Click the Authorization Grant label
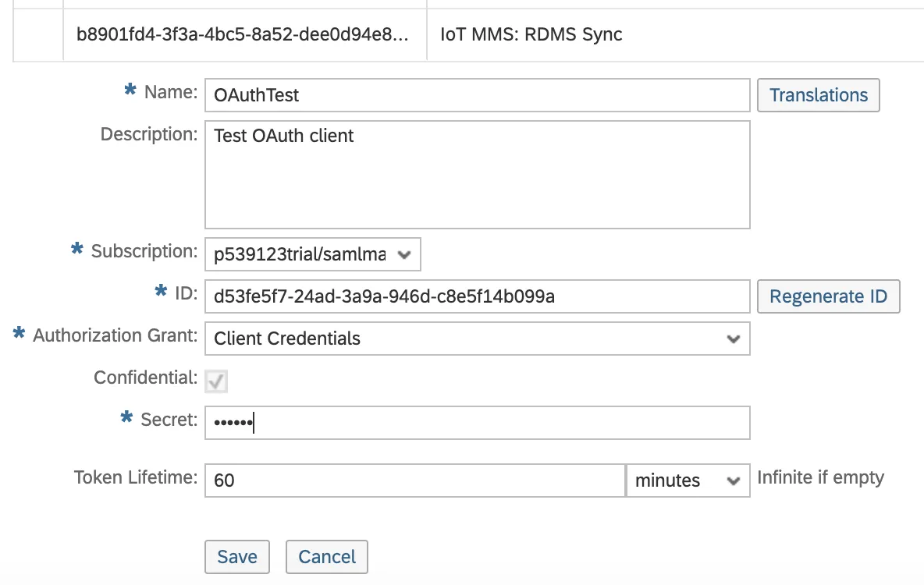This screenshot has height=585, width=924. [115, 336]
